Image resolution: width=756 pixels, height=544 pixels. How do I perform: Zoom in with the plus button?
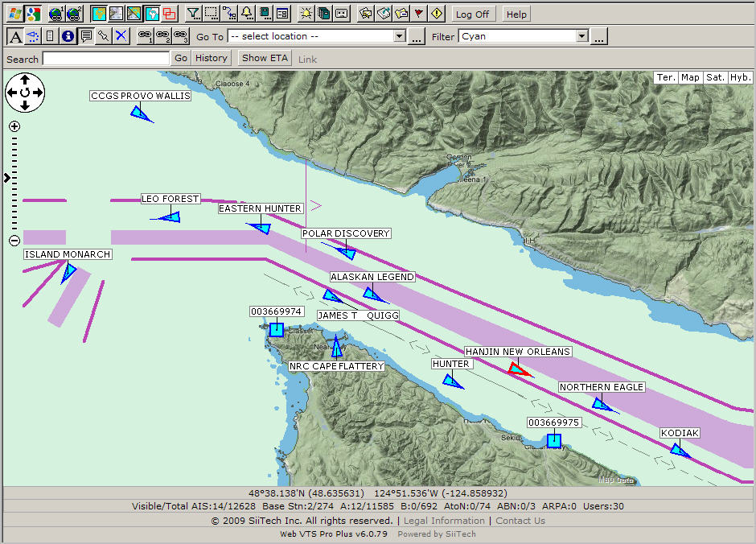pos(14,126)
